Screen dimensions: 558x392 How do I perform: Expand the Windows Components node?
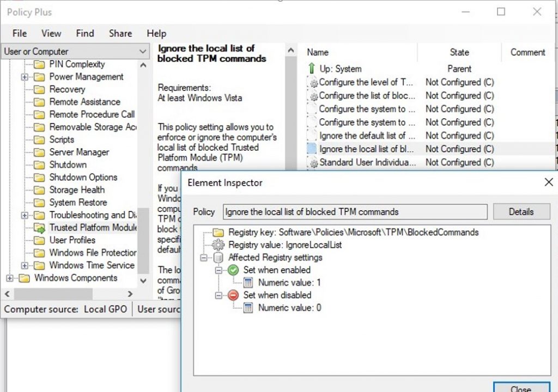click(x=11, y=278)
